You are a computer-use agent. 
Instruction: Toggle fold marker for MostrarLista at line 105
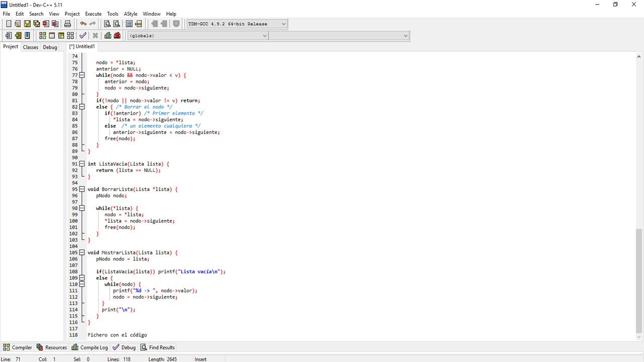[82, 252]
